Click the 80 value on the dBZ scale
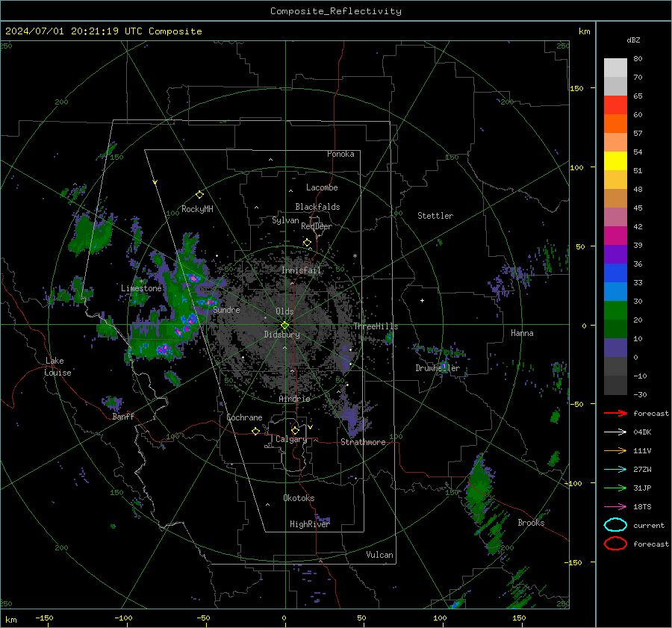This screenshot has height=628, width=672. pos(638,59)
